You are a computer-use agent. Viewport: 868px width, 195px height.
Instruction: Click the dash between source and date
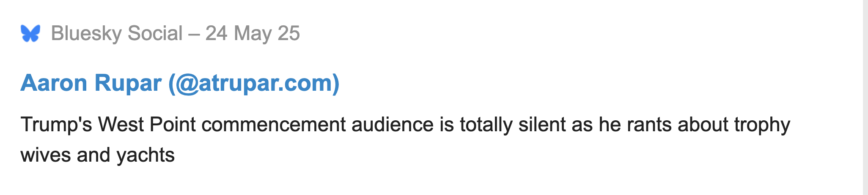194,33
